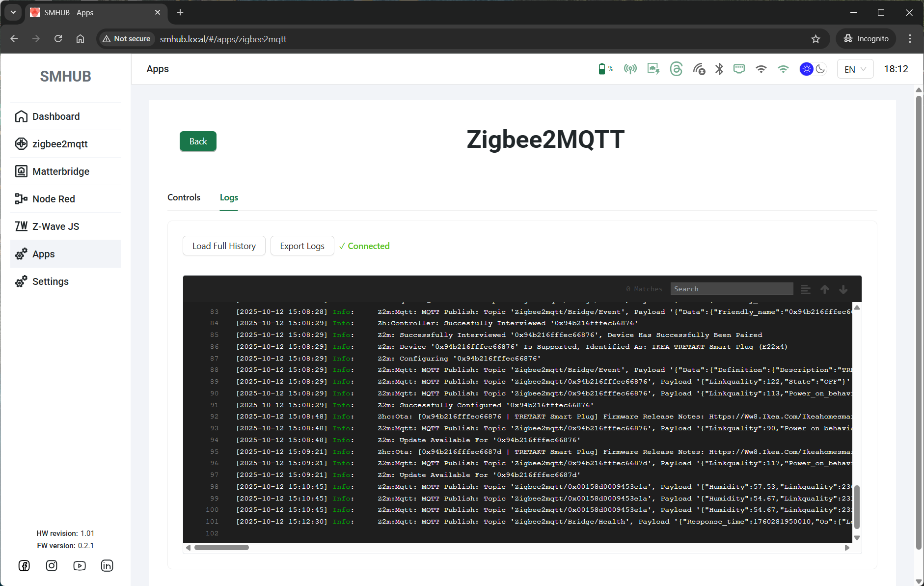Image resolution: width=924 pixels, height=586 pixels.
Task: Open the EN language dropdown
Action: [x=855, y=69]
